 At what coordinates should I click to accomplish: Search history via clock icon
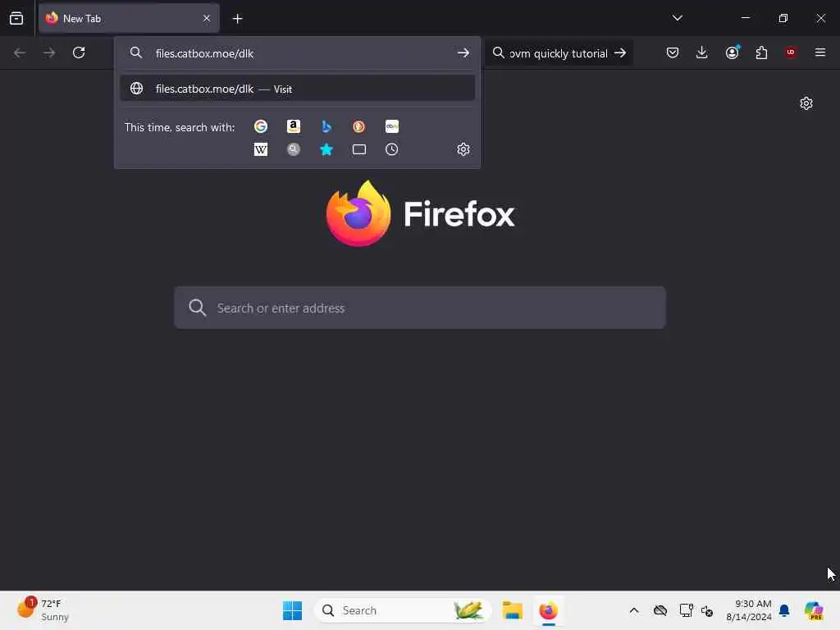coord(391,149)
